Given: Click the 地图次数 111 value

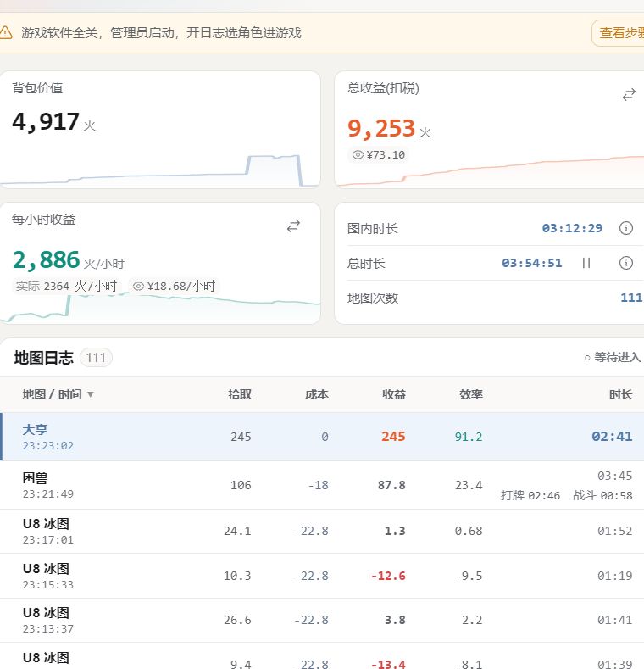Looking at the screenshot, I should coord(631,298).
